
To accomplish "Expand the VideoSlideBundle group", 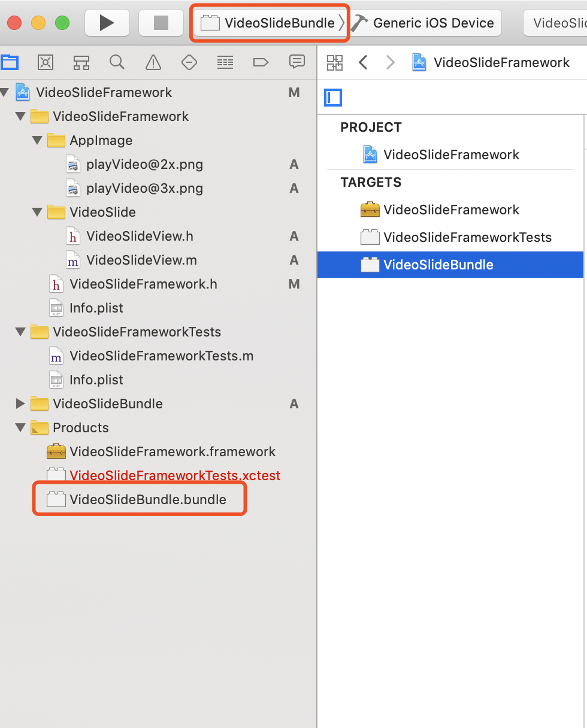I will (x=21, y=404).
